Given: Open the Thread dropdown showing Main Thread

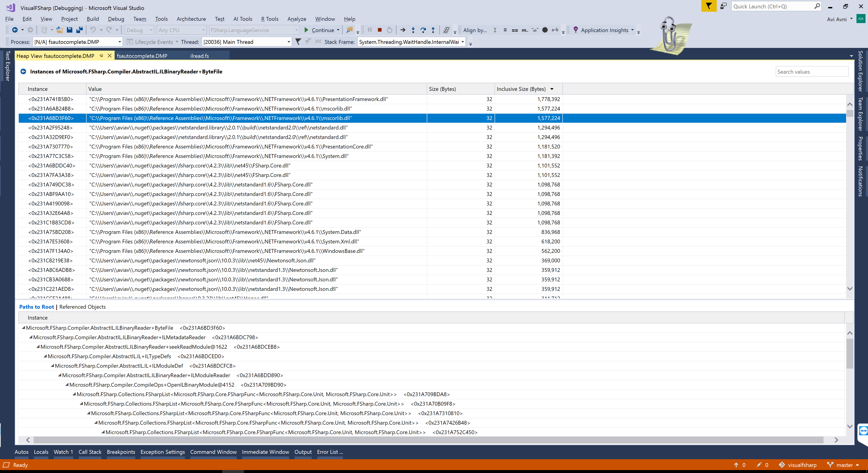Looking at the screenshot, I should (x=288, y=42).
